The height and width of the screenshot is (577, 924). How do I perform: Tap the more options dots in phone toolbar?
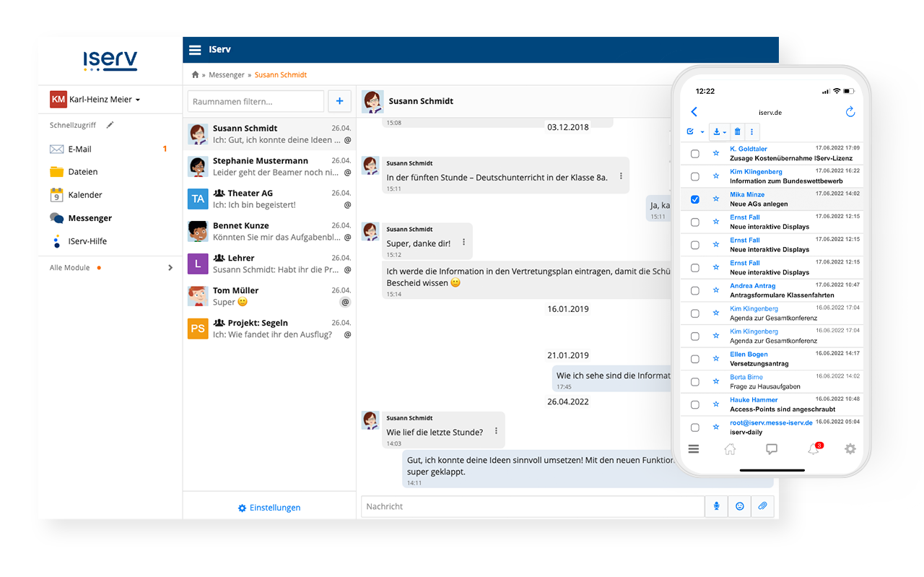(x=751, y=131)
